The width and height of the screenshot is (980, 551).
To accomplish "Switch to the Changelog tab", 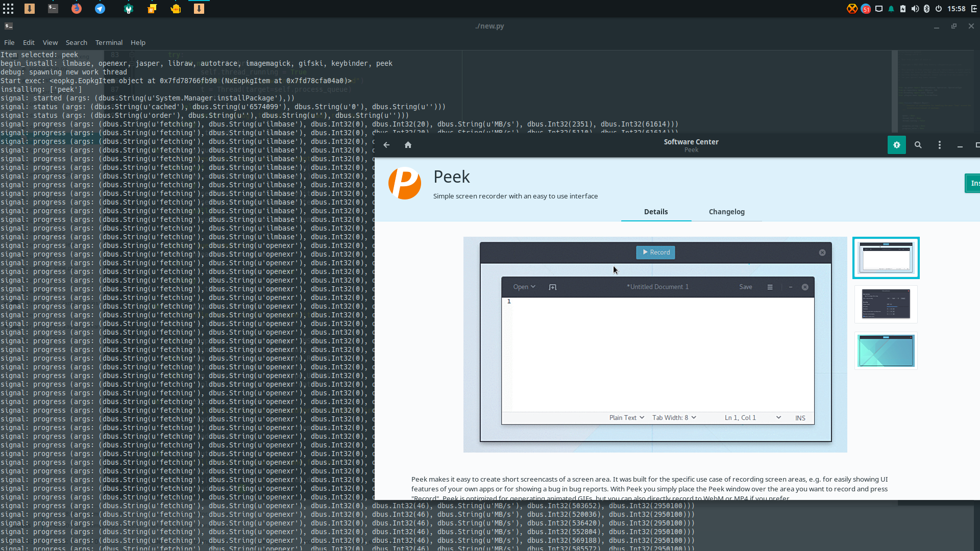I will pos(727,212).
